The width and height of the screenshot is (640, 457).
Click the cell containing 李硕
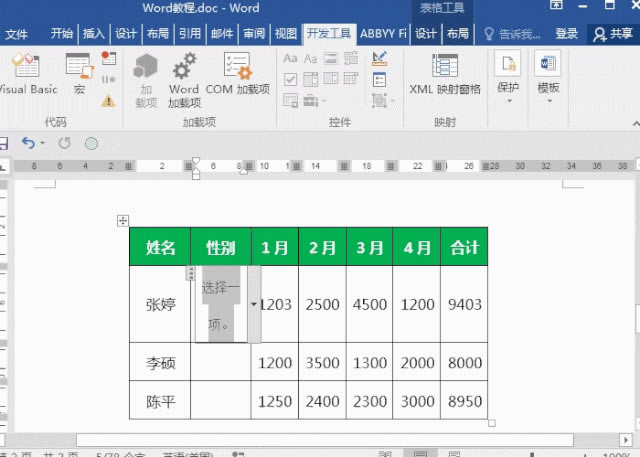[160, 362]
